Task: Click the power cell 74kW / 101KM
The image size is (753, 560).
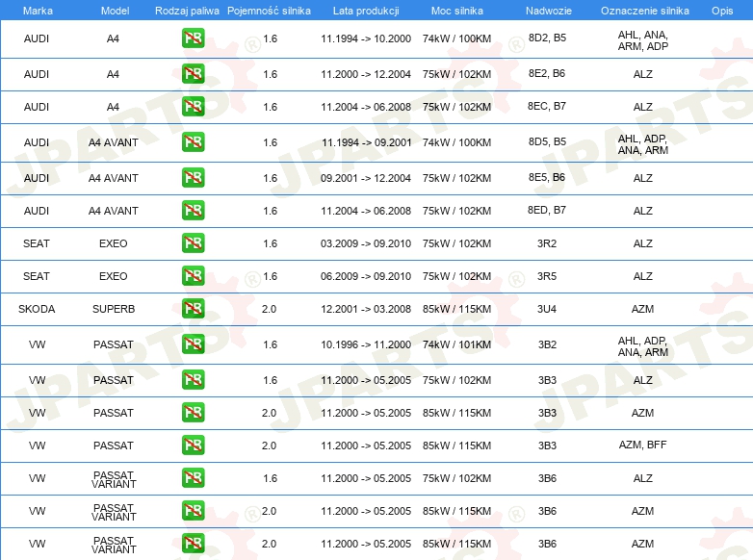Action: [x=456, y=344]
